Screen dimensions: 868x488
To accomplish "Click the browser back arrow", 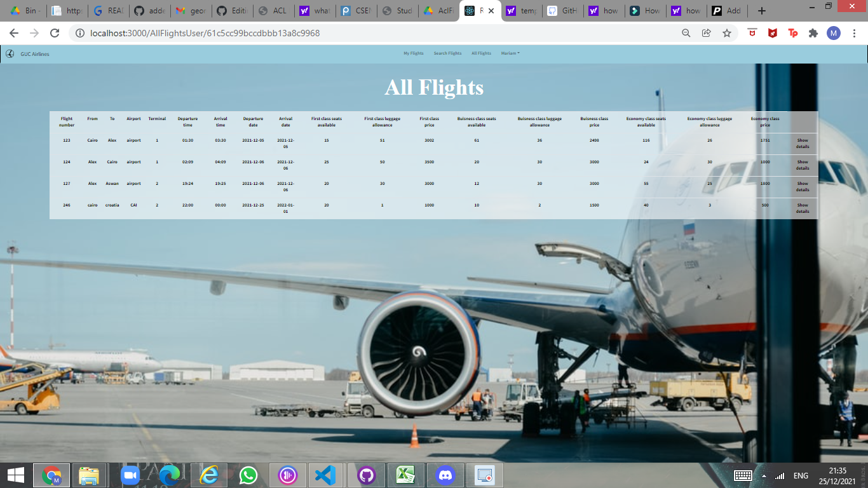I will click(14, 33).
